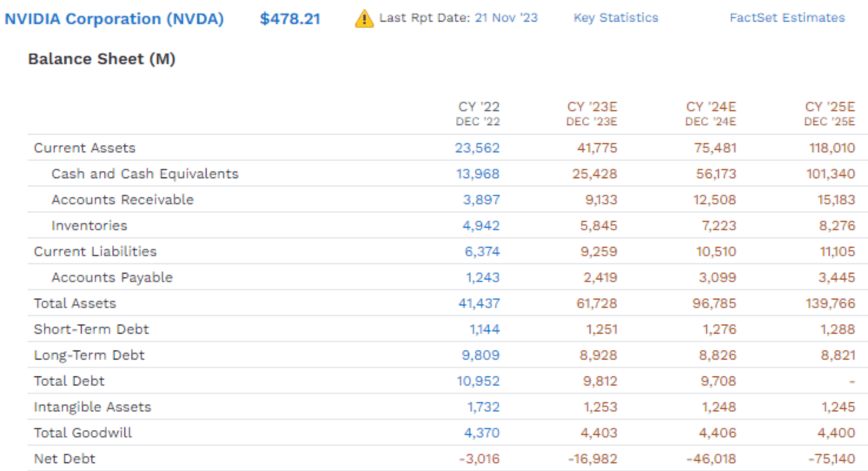This screenshot has width=868, height=471.
Task: Click Current Assets CY '22 value 23,562
Action: coord(477,148)
